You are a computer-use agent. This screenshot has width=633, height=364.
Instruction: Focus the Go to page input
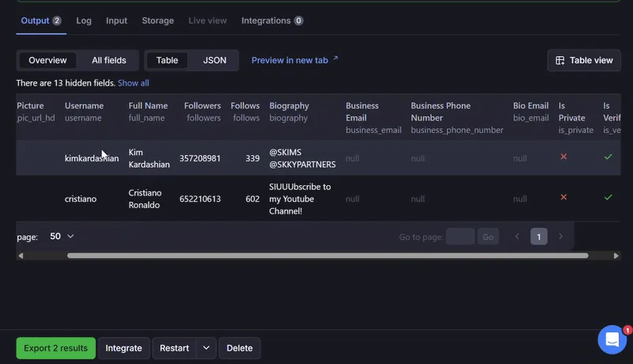461,237
